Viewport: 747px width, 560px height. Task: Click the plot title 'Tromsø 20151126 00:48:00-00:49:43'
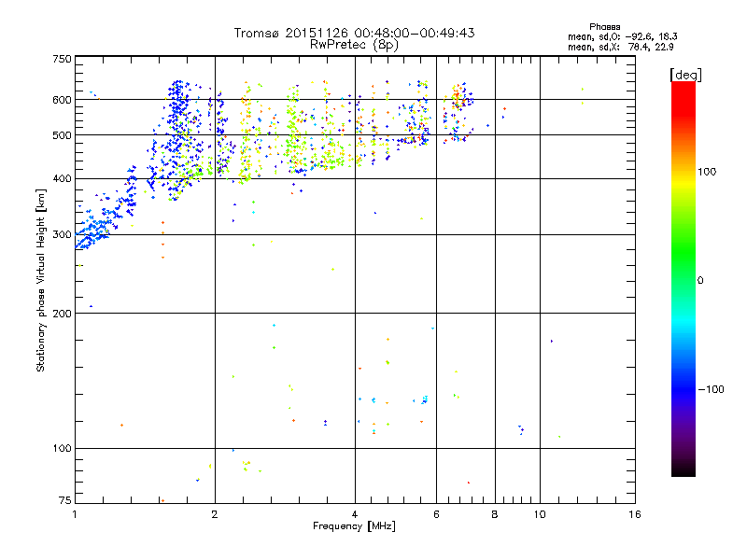point(354,33)
